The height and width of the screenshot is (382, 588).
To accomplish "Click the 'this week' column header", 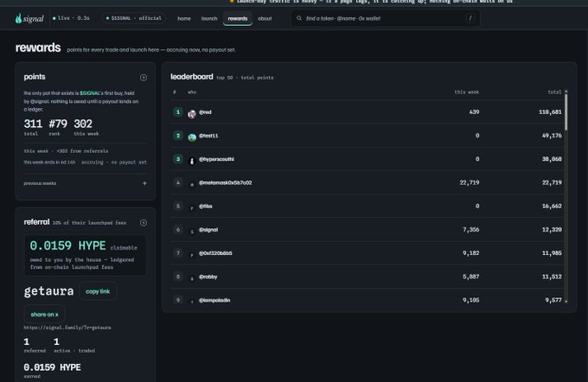I will point(466,92).
